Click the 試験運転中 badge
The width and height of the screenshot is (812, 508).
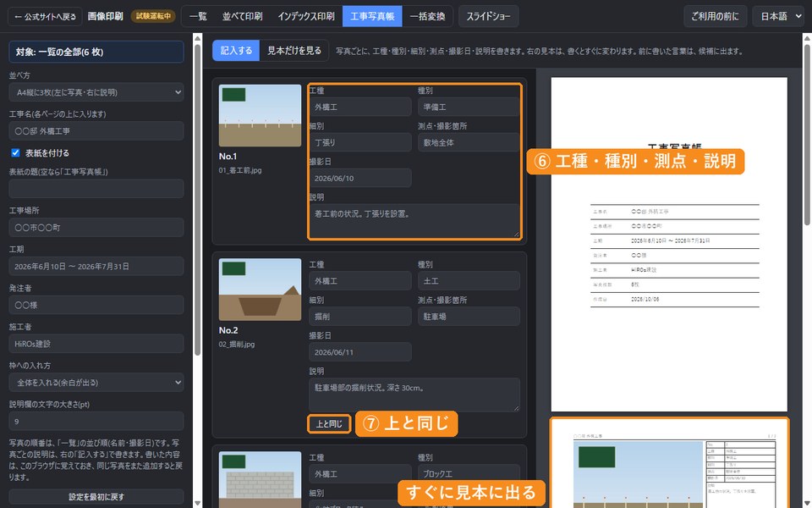tap(153, 17)
